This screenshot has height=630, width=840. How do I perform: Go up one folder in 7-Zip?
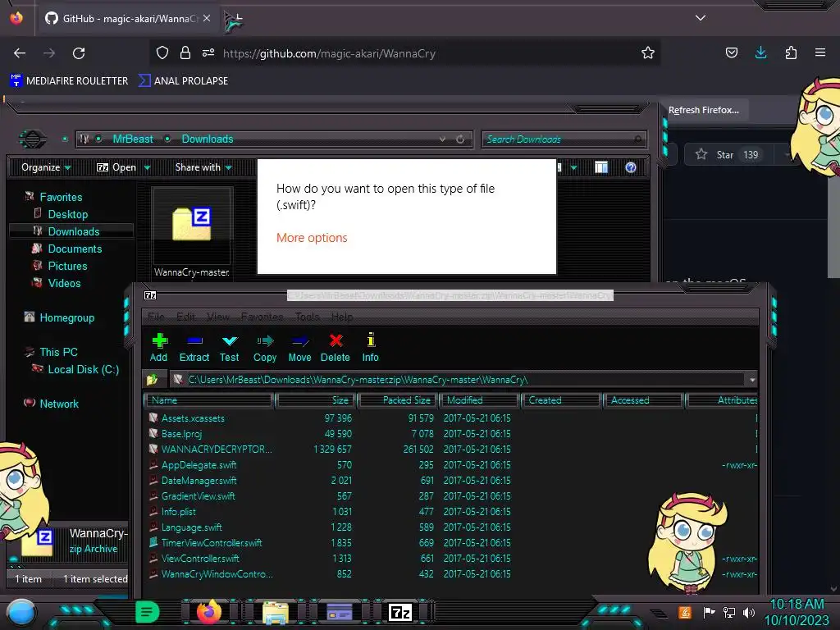tap(152, 380)
